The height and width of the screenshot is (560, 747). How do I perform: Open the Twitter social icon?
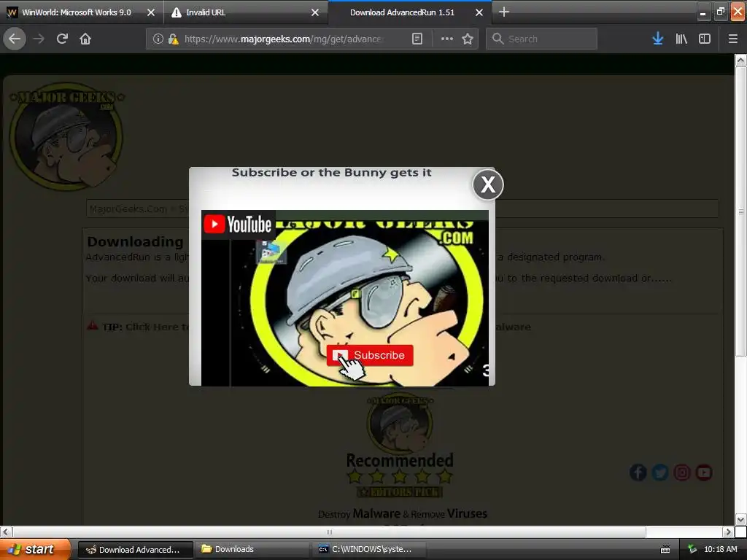(x=659, y=472)
